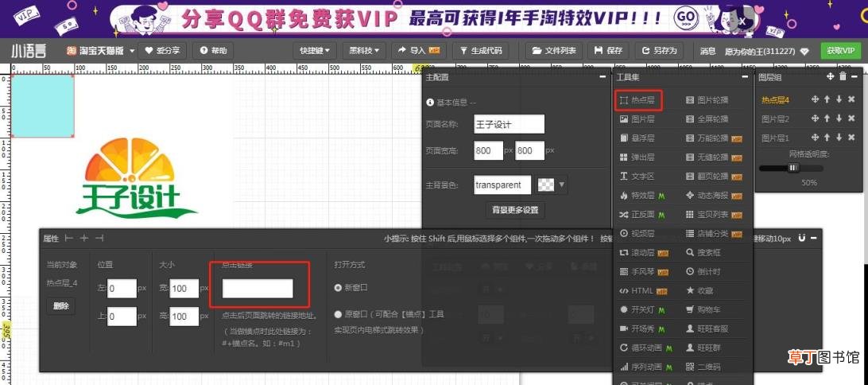
Task: Click 爱分享 share button
Action: pyautogui.click(x=162, y=50)
